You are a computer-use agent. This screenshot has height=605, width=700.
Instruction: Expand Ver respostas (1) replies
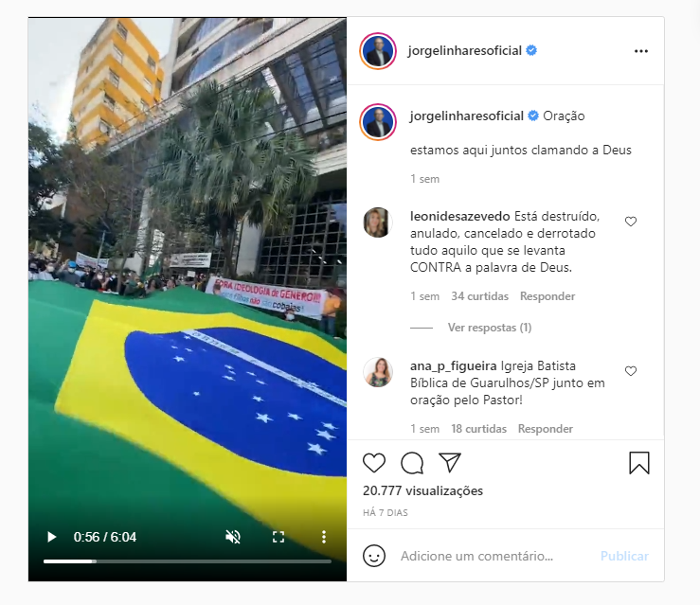(x=490, y=328)
